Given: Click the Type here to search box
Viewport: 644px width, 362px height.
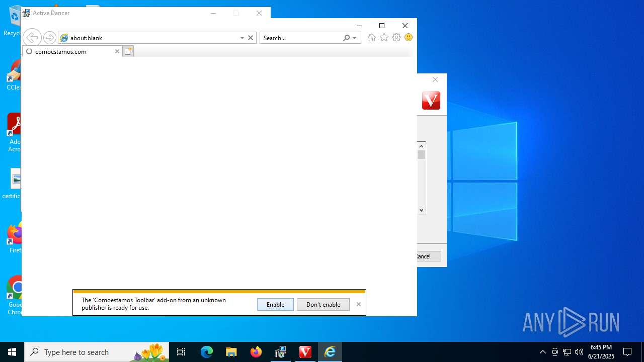Looking at the screenshot, I should [97, 352].
